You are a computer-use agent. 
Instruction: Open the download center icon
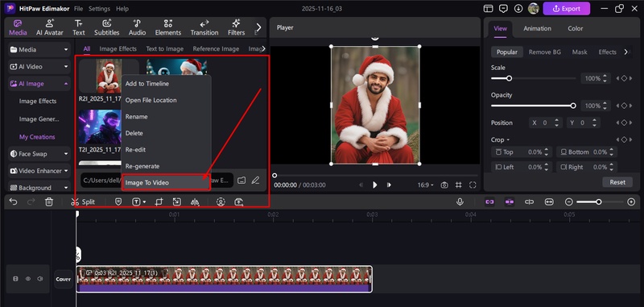click(x=518, y=8)
